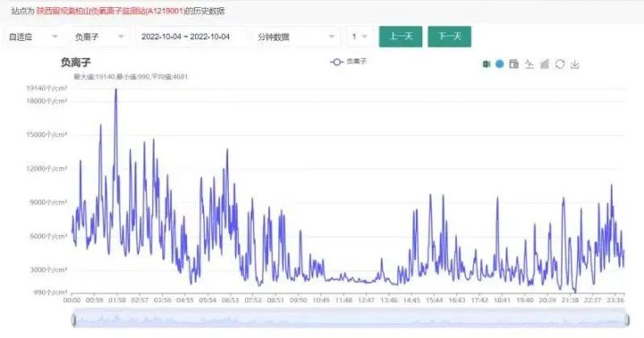The height and width of the screenshot is (338, 644).
Task: Restore chart with the refresh icon
Action: [560, 64]
